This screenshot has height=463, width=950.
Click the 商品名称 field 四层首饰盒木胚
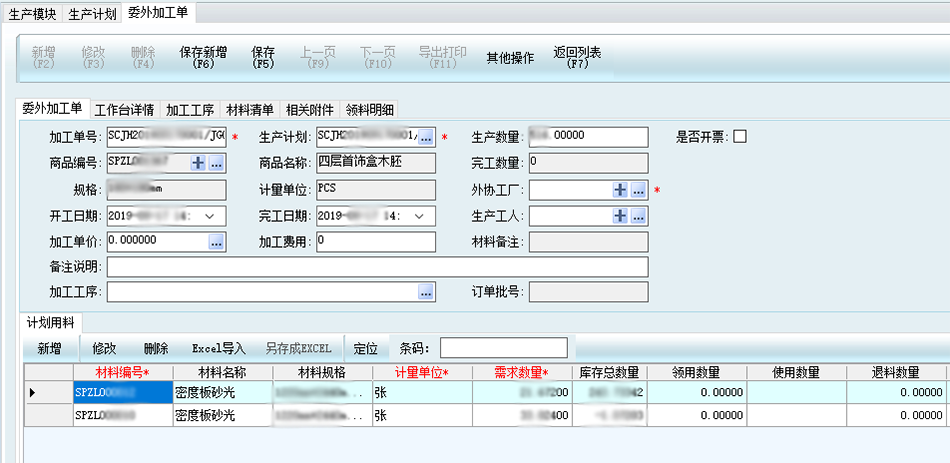click(376, 162)
